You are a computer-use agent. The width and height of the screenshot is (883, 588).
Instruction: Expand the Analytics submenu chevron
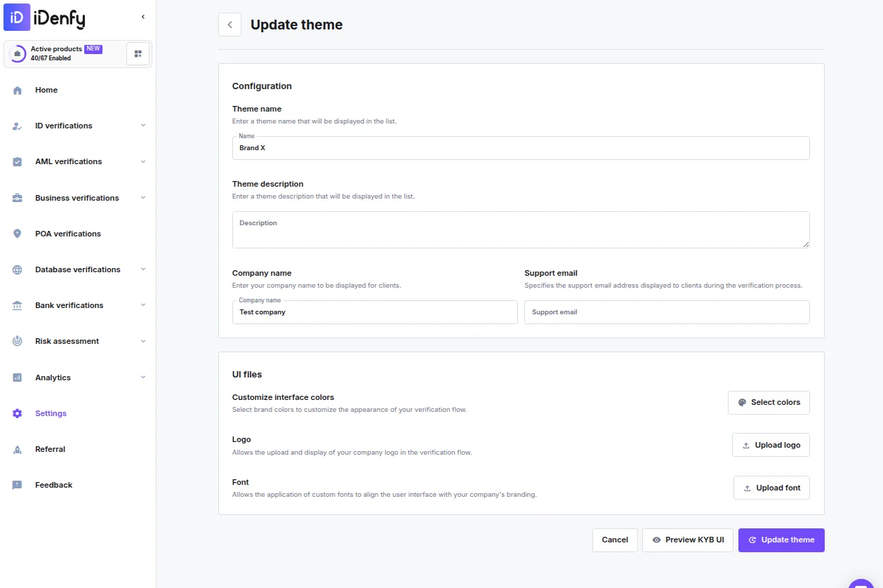143,377
